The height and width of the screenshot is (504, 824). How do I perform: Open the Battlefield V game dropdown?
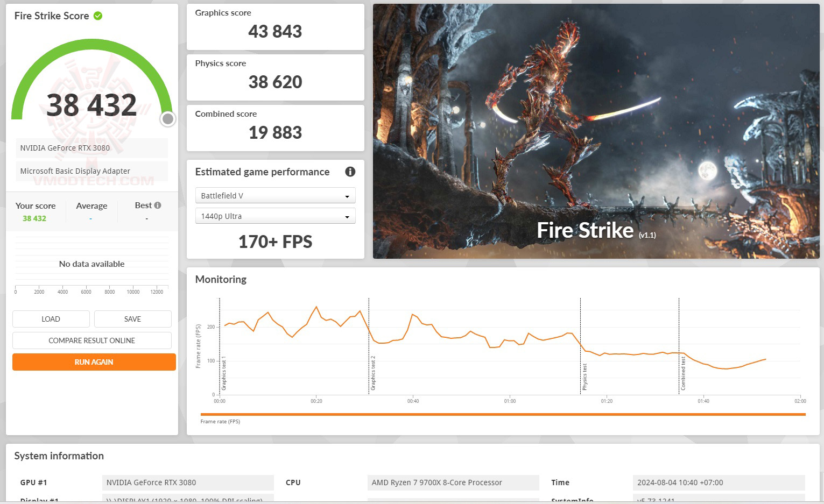coord(275,196)
